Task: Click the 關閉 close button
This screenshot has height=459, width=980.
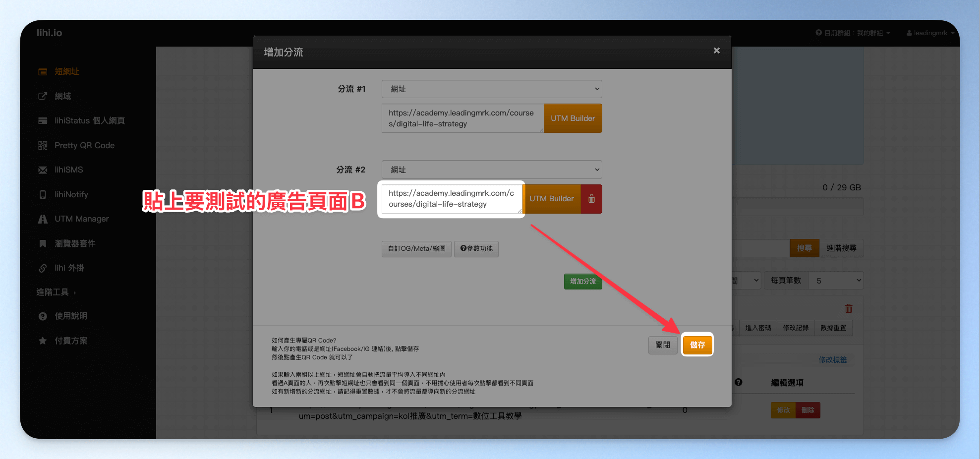Action: (x=663, y=345)
